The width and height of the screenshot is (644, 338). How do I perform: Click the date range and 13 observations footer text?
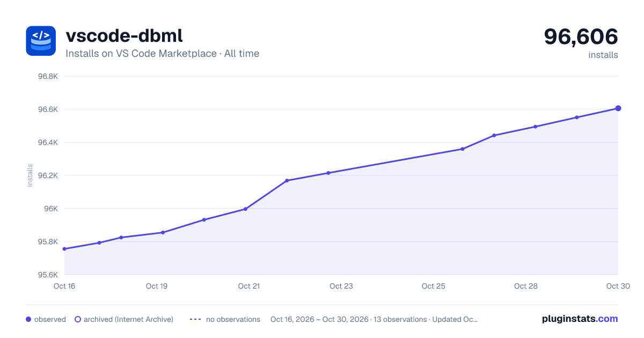[374, 319]
